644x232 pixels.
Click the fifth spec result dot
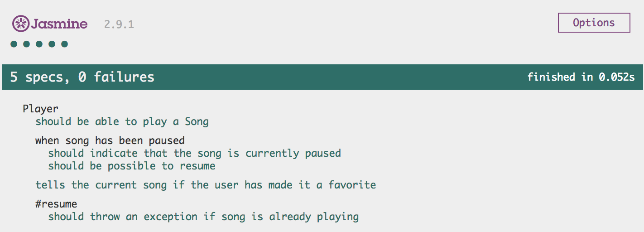pyautogui.click(x=65, y=44)
